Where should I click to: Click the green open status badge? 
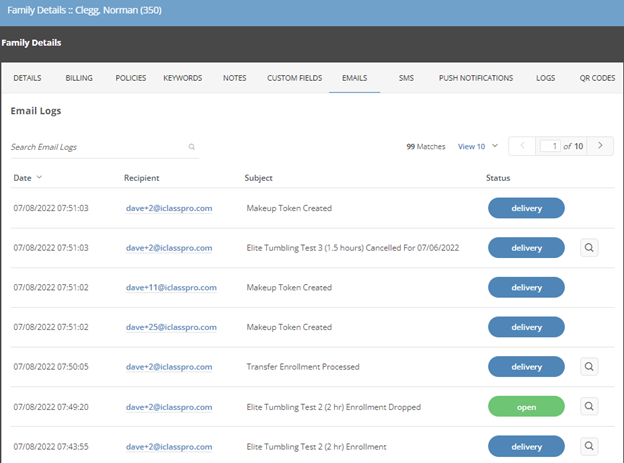(526, 406)
